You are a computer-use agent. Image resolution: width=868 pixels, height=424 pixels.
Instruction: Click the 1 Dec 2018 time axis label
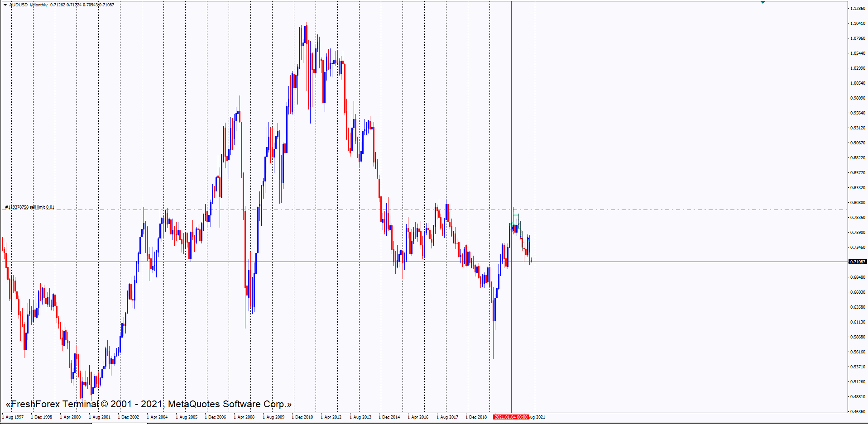(476, 417)
